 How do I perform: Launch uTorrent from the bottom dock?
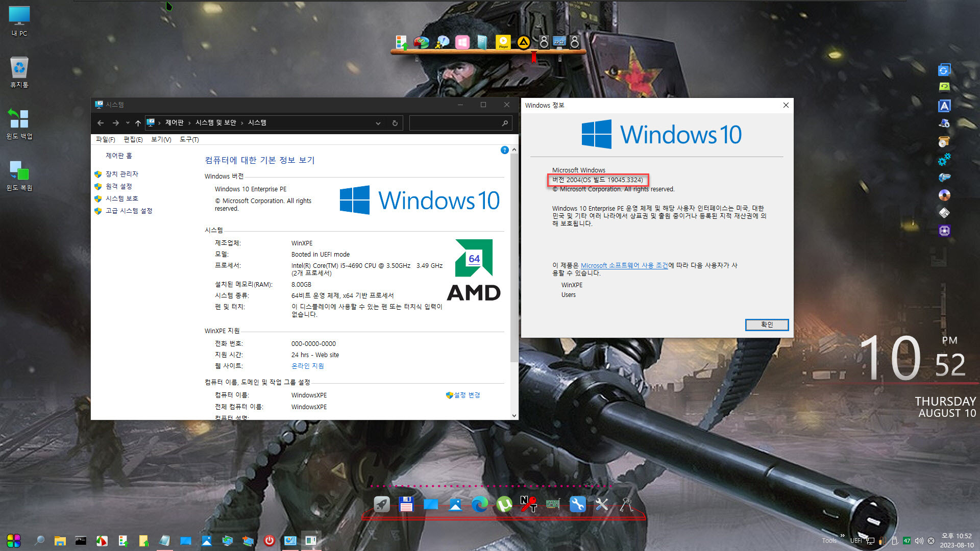point(504,505)
